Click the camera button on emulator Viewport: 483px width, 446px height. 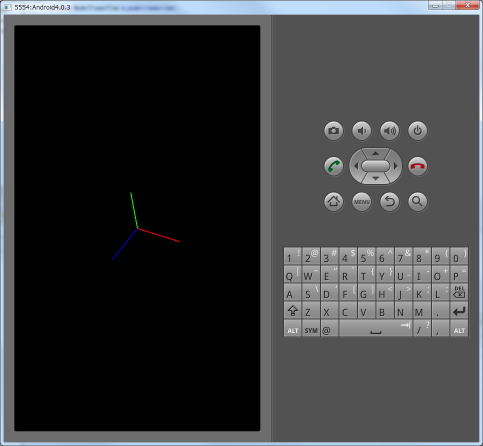(333, 130)
